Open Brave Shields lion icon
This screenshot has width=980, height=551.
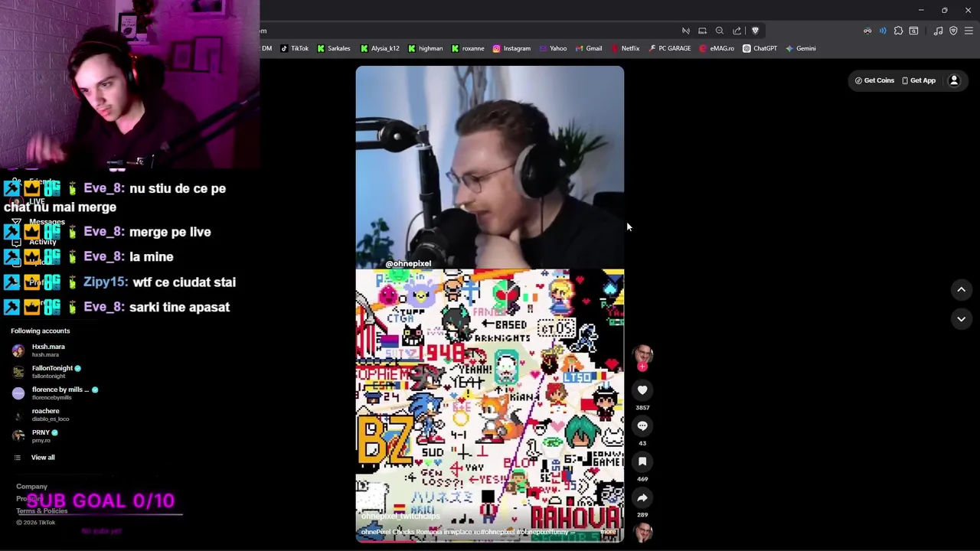755,31
